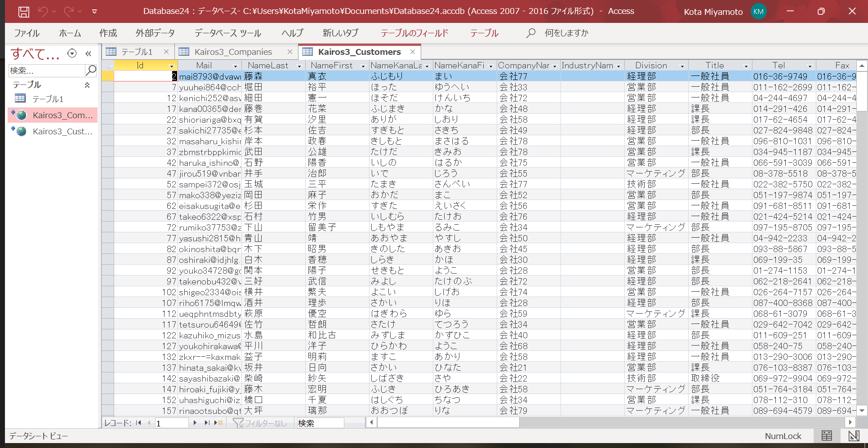868x448 pixels.
Task: Click the Undo arrow icon
Action: click(x=43, y=12)
